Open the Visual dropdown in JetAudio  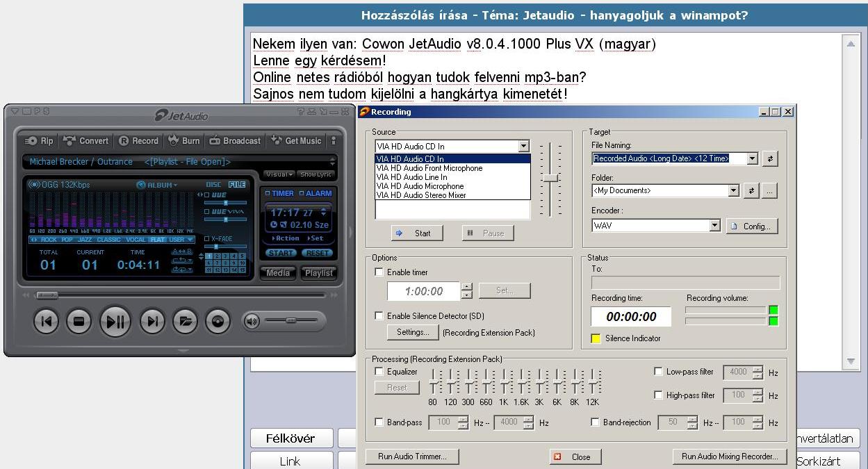click(x=280, y=174)
